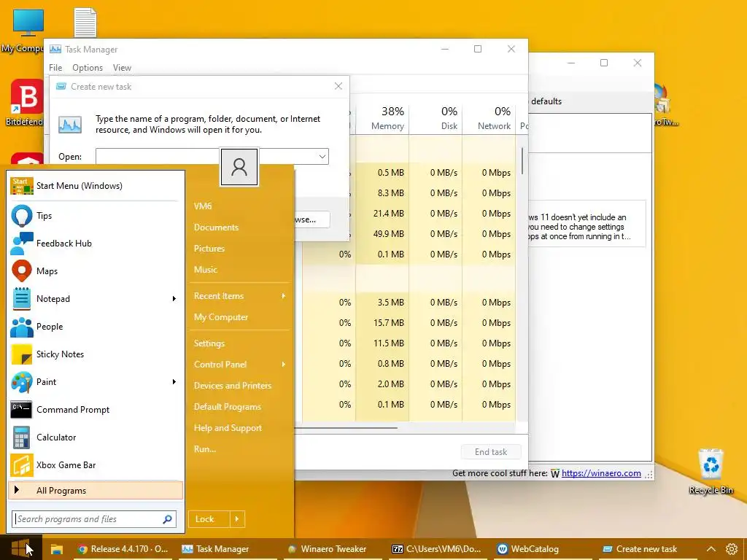Open the Open field dropdown arrow
Viewport: 747px width, 560px height.
coord(322,157)
